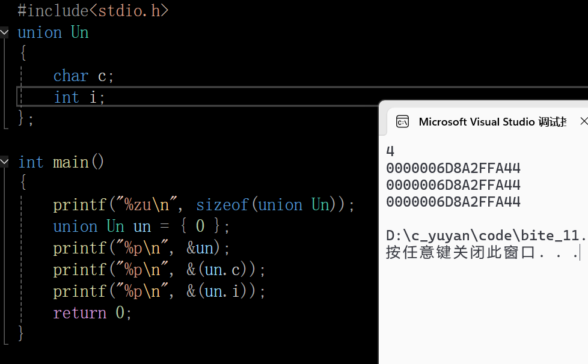
Task: Place cursor on the 'int i;' line
Action: (79, 97)
